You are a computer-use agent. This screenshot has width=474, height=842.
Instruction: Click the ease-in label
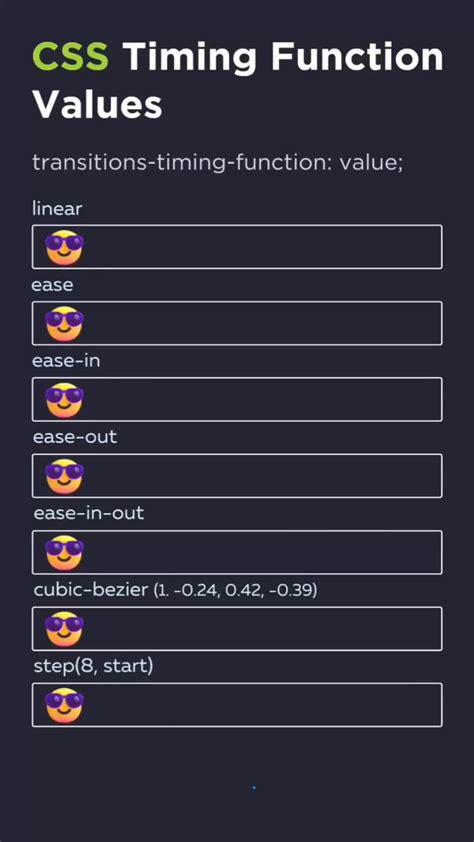coord(66,361)
